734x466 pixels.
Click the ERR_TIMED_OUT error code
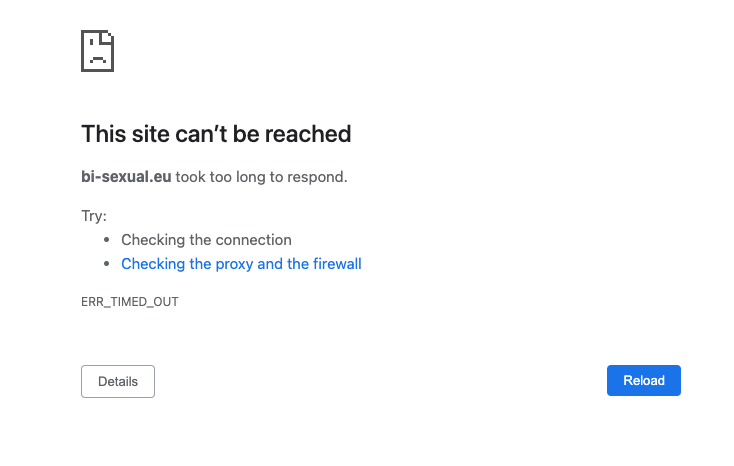point(130,301)
